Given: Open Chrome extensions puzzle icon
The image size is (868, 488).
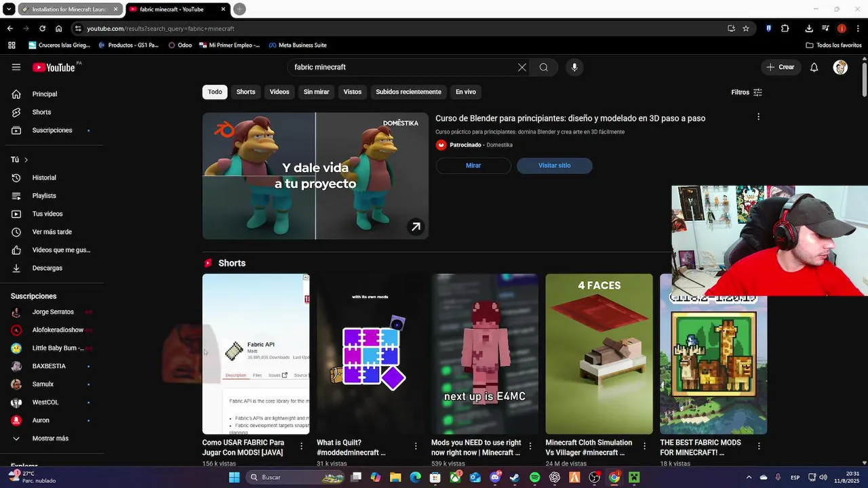Looking at the screenshot, I should [x=785, y=28].
